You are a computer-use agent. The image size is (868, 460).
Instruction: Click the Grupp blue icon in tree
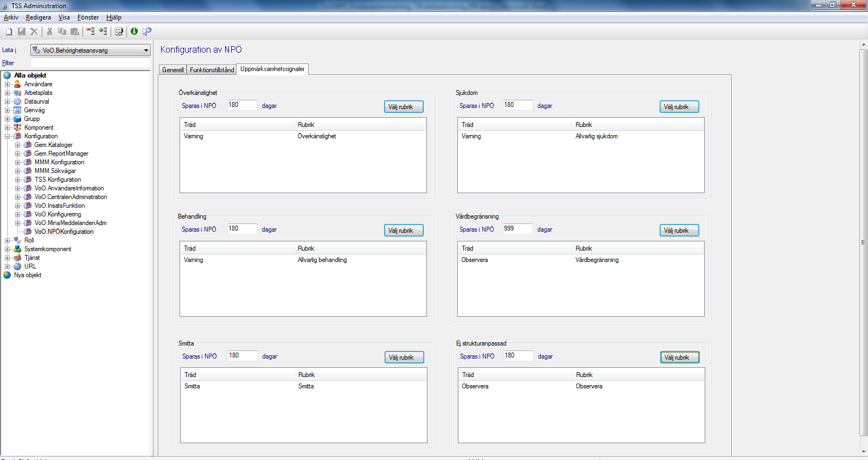pos(17,119)
